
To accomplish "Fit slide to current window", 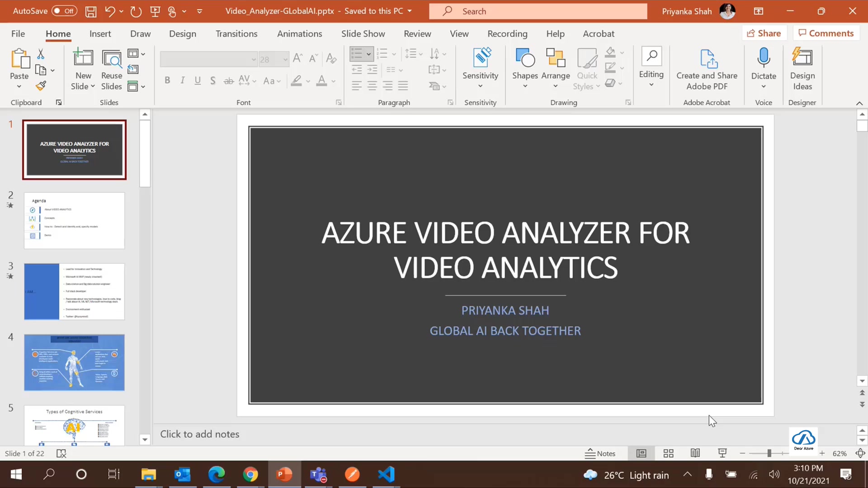I will click(860, 453).
